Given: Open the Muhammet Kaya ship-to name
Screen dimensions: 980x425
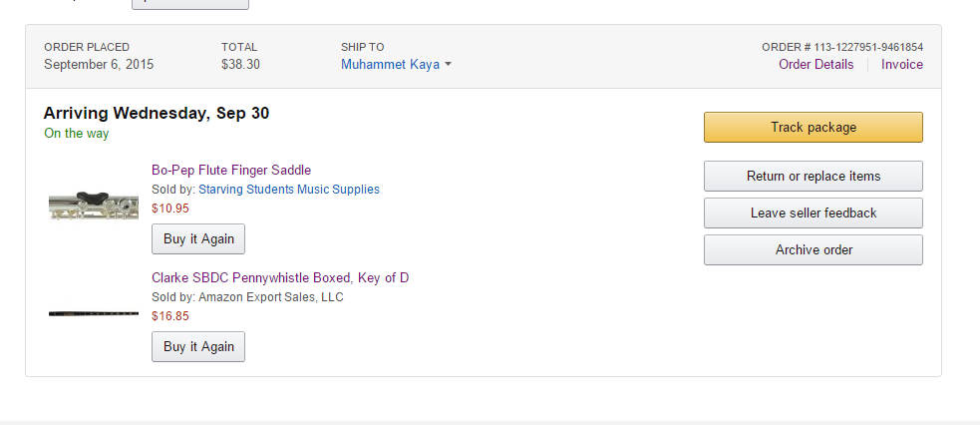Looking at the screenshot, I should click(x=390, y=65).
